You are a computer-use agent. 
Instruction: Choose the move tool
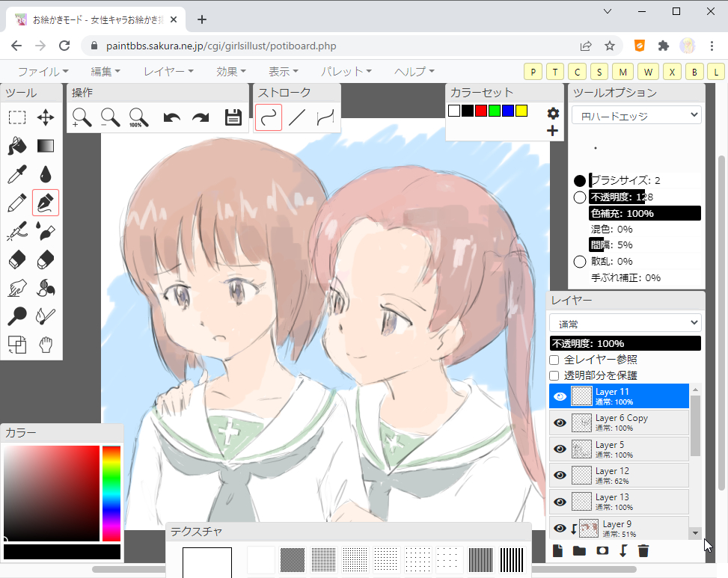click(46, 117)
